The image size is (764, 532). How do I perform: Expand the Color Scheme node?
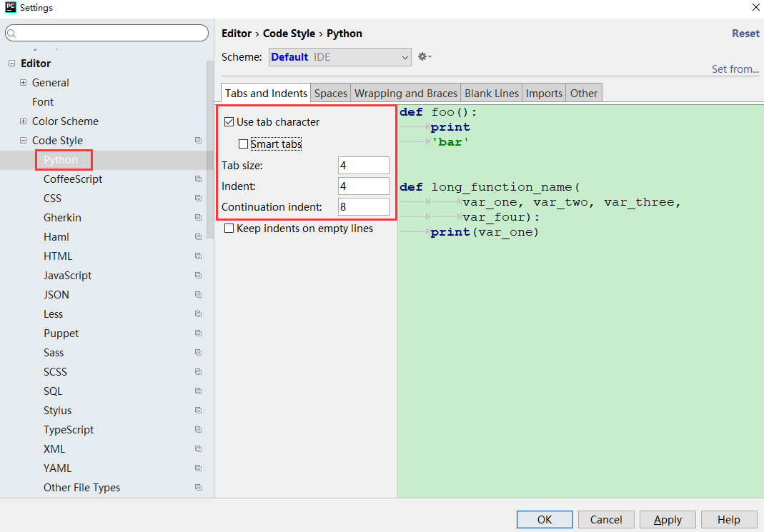tap(24, 121)
